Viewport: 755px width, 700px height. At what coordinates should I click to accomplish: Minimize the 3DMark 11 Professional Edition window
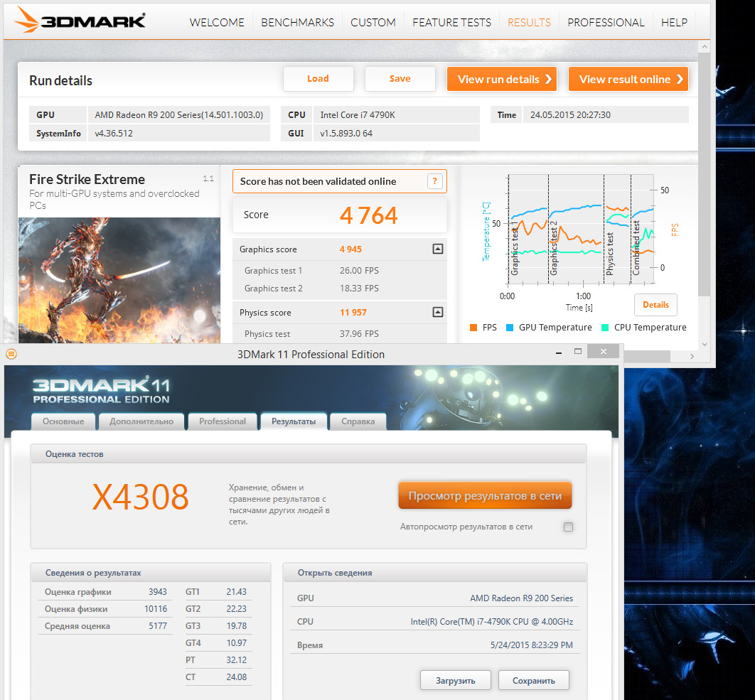click(x=559, y=353)
